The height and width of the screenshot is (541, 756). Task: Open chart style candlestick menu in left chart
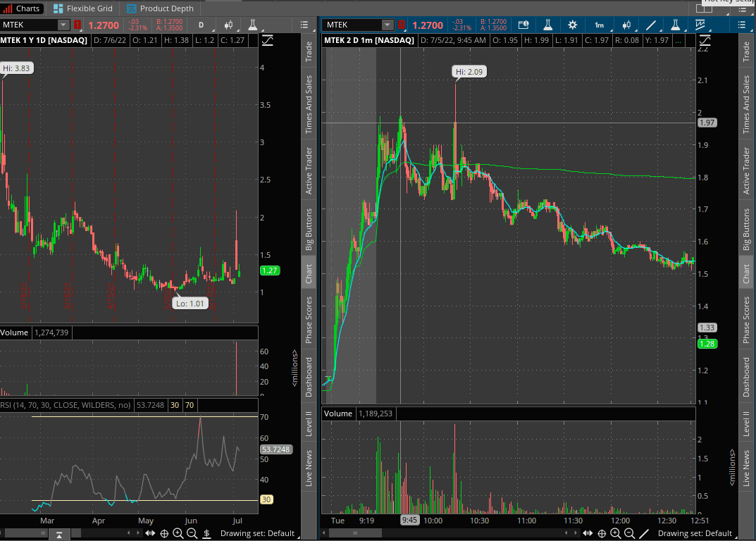click(228, 25)
